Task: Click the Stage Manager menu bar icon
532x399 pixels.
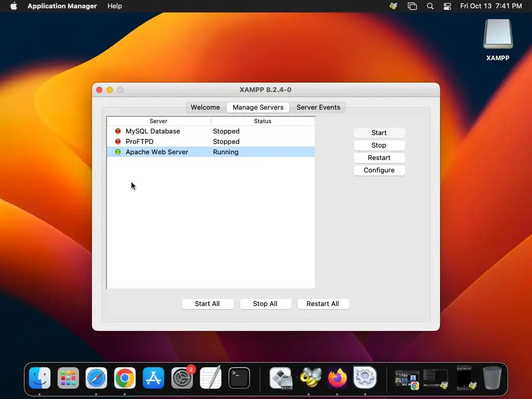Action: coord(412,6)
